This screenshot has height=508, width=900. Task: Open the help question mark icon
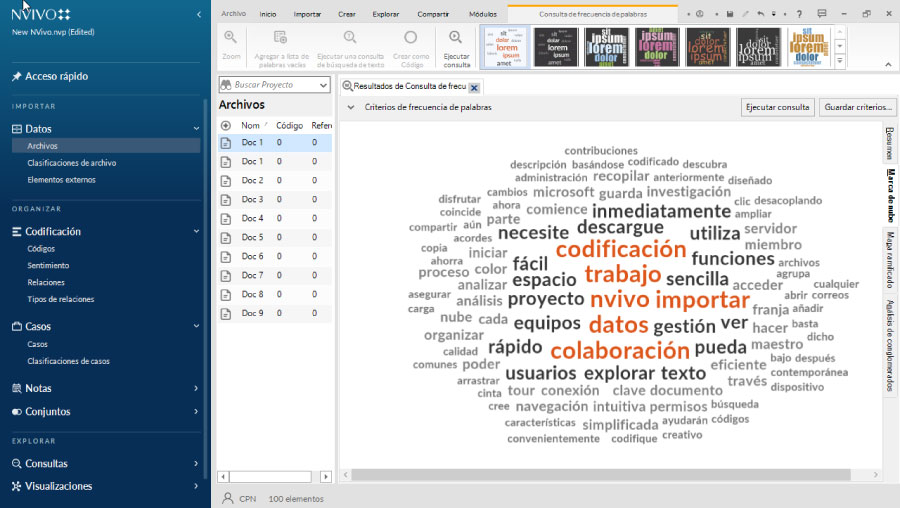[799, 14]
